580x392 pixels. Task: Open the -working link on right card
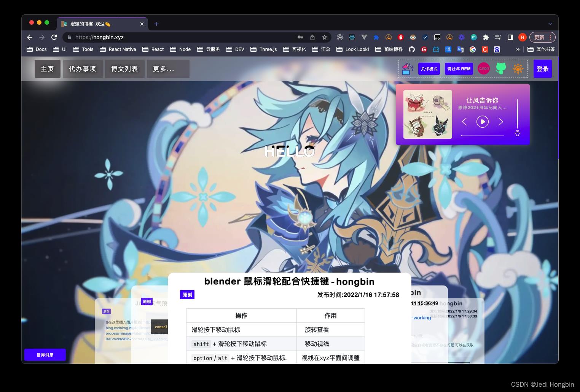tap(421, 318)
